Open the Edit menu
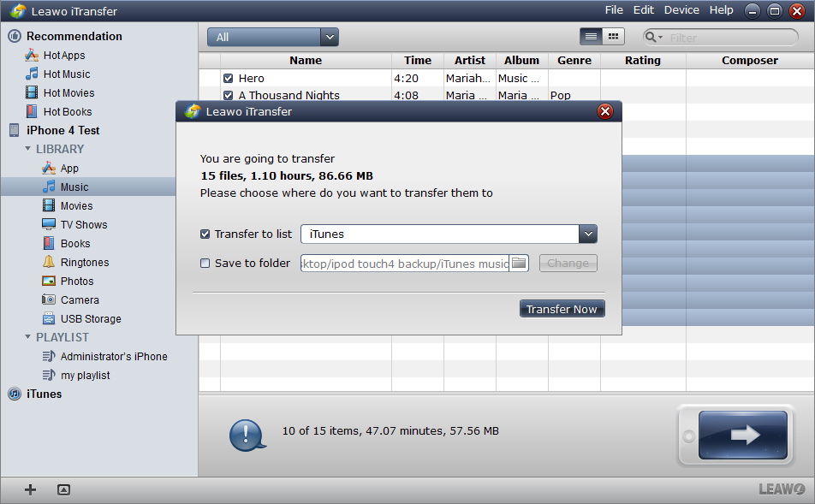This screenshot has width=815, height=504. point(644,10)
